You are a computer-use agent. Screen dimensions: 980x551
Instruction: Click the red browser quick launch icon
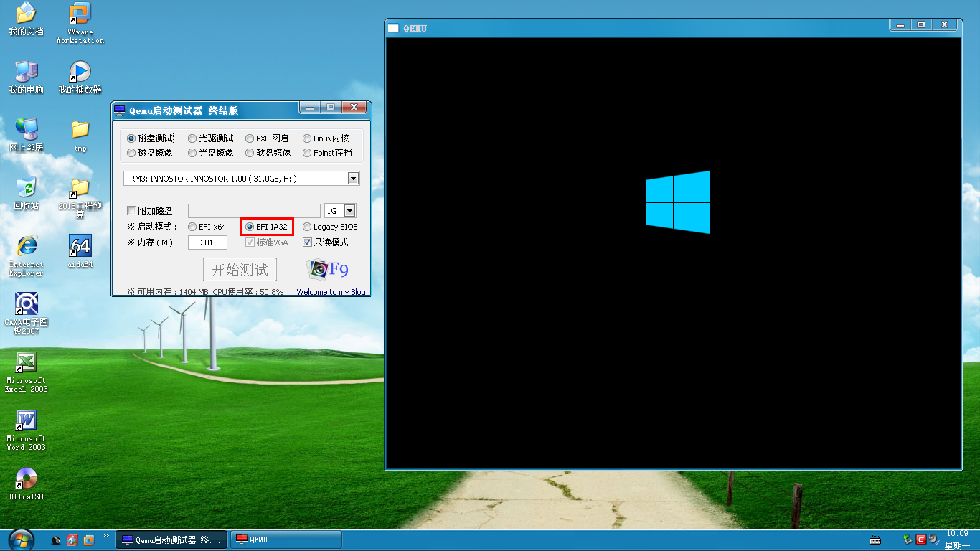point(72,540)
